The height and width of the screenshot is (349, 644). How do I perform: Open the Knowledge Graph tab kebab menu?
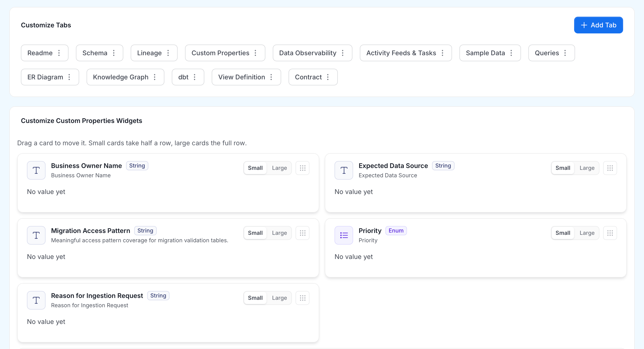coord(155,77)
